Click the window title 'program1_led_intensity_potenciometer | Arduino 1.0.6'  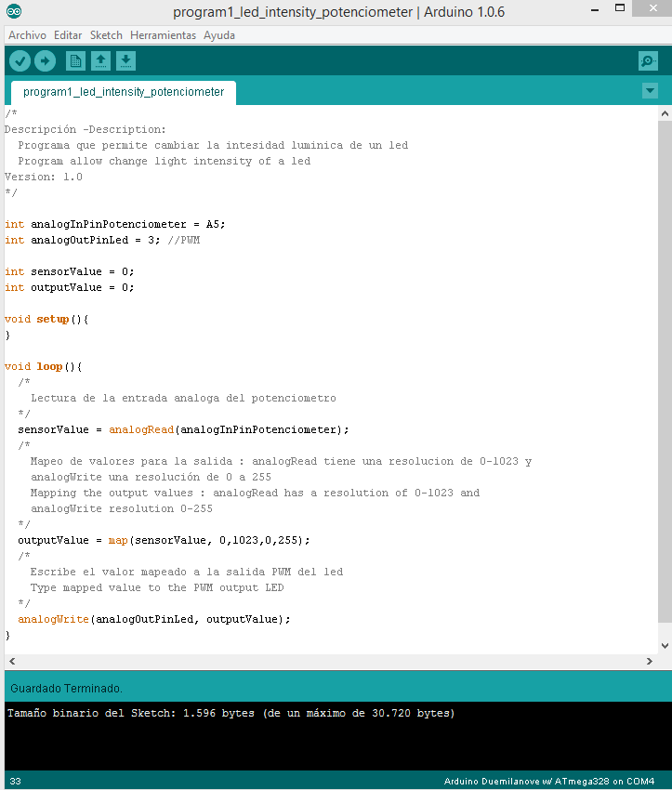338,12
